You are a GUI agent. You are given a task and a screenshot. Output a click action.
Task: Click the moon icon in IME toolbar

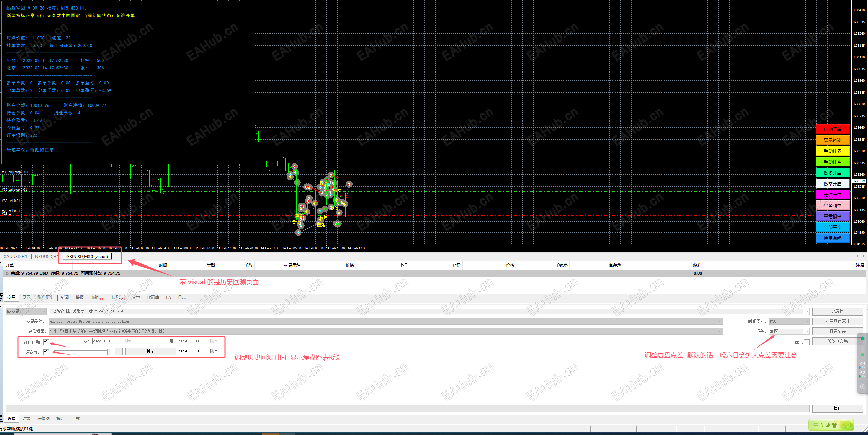pyautogui.click(x=828, y=425)
